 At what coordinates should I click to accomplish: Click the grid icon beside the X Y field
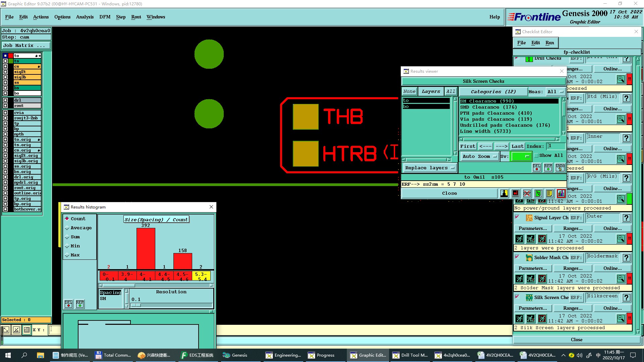tap(27, 330)
